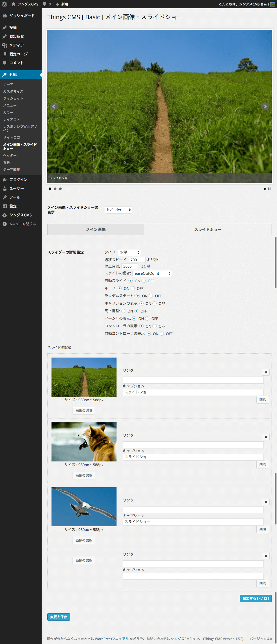
Task: Switch to スライドショー tab
Action: pyautogui.click(x=208, y=229)
